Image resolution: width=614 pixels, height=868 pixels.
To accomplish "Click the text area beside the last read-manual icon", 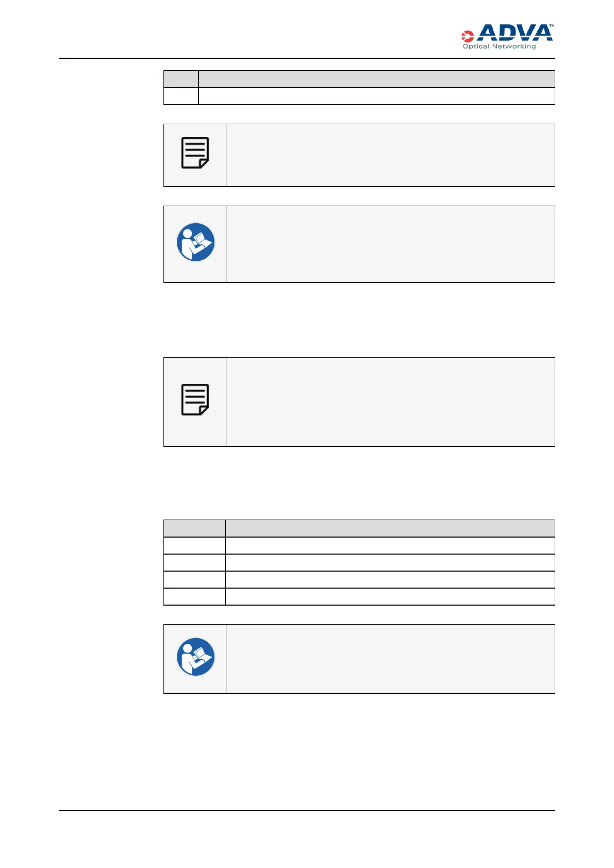I will point(390,659).
